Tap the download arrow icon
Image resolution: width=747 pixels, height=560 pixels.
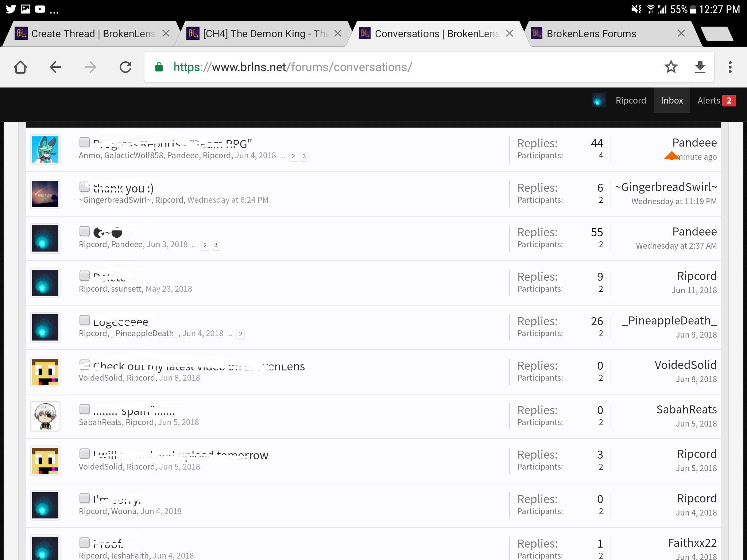[x=700, y=67]
